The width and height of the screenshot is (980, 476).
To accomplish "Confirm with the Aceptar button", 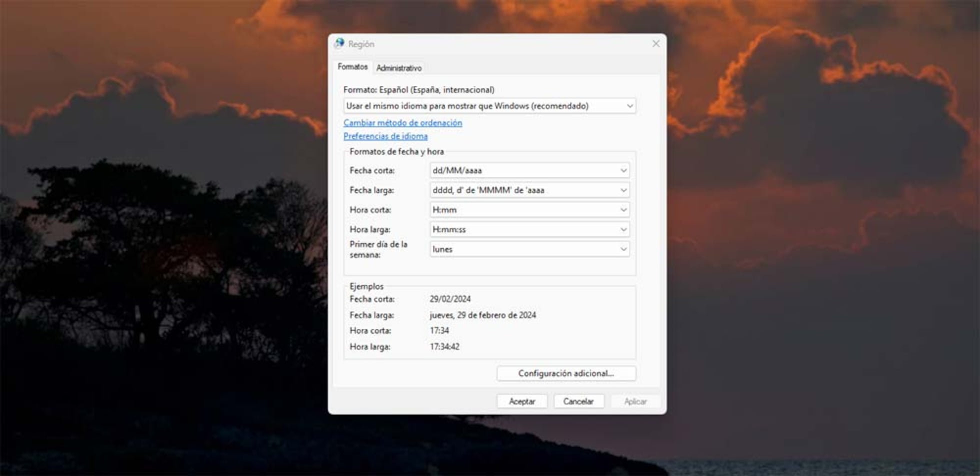I will click(x=522, y=402).
